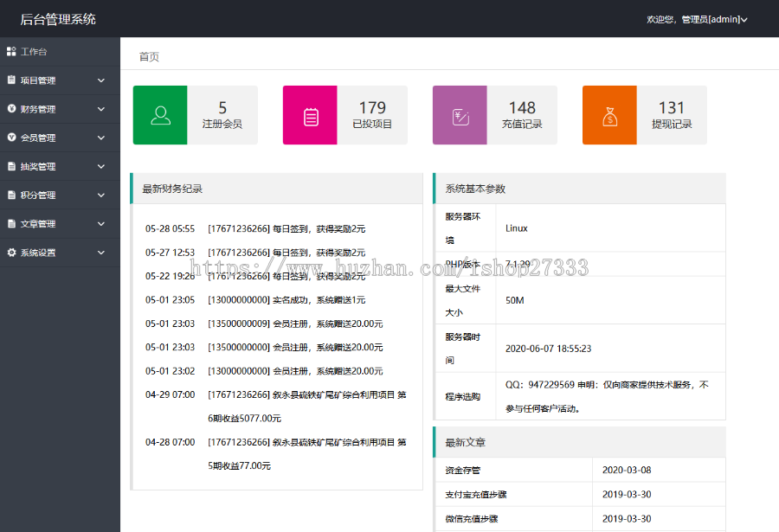779x532 pixels.
Task: Expand 系统设置 menu chevron
Action: point(101,253)
